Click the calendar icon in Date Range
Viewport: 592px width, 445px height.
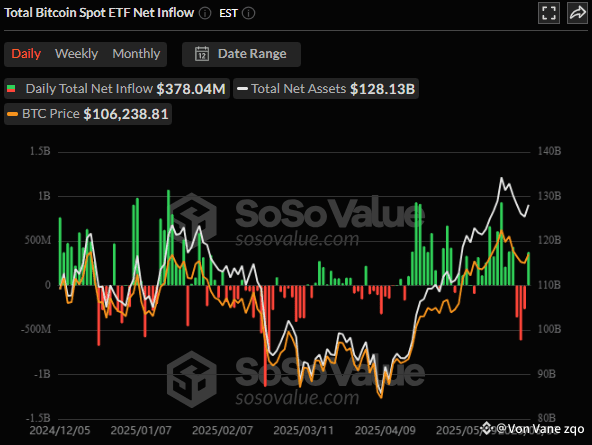point(202,54)
